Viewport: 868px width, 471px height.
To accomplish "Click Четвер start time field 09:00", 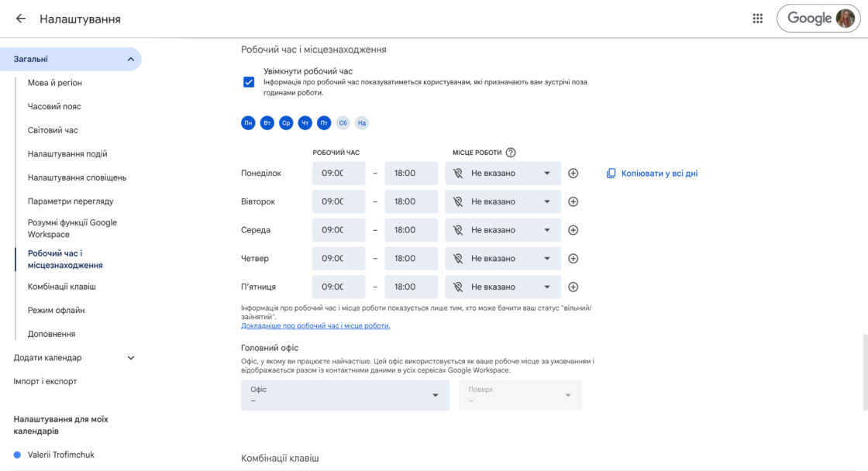I will pyautogui.click(x=339, y=259).
